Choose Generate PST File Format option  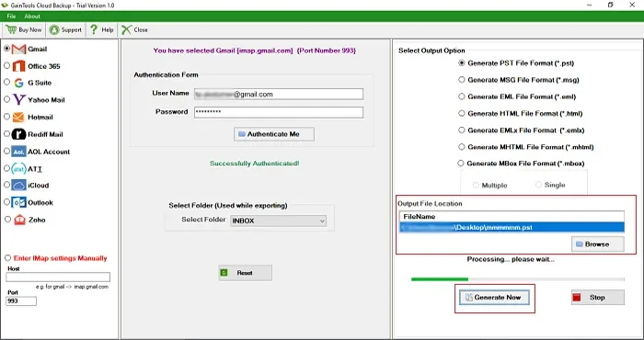click(462, 63)
